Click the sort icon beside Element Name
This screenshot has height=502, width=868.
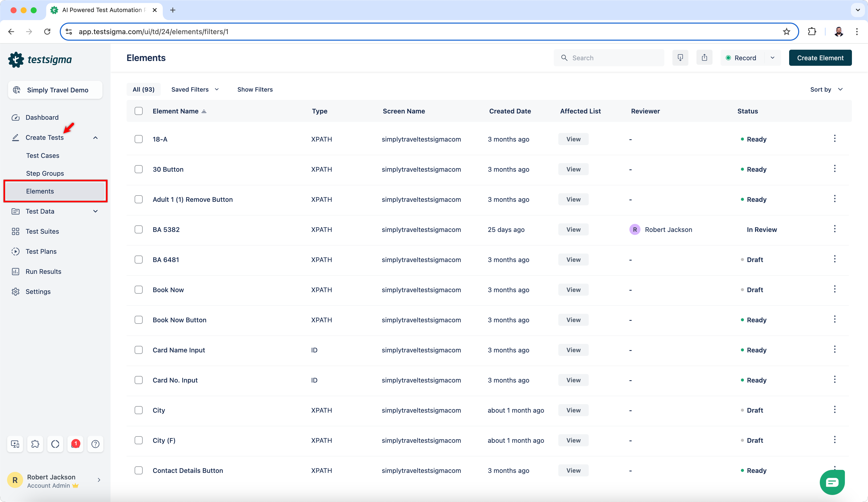click(x=204, y=111)
